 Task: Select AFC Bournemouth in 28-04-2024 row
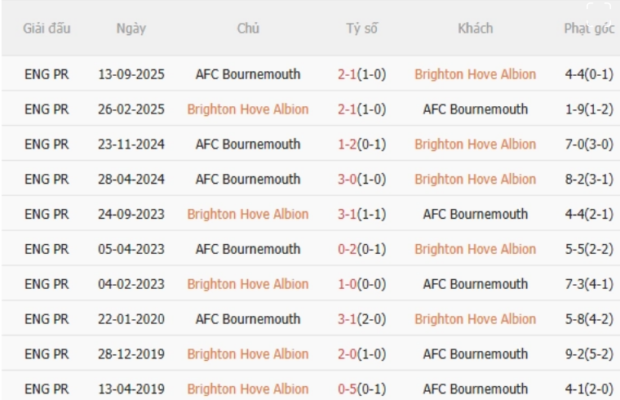tap(247, 179)
